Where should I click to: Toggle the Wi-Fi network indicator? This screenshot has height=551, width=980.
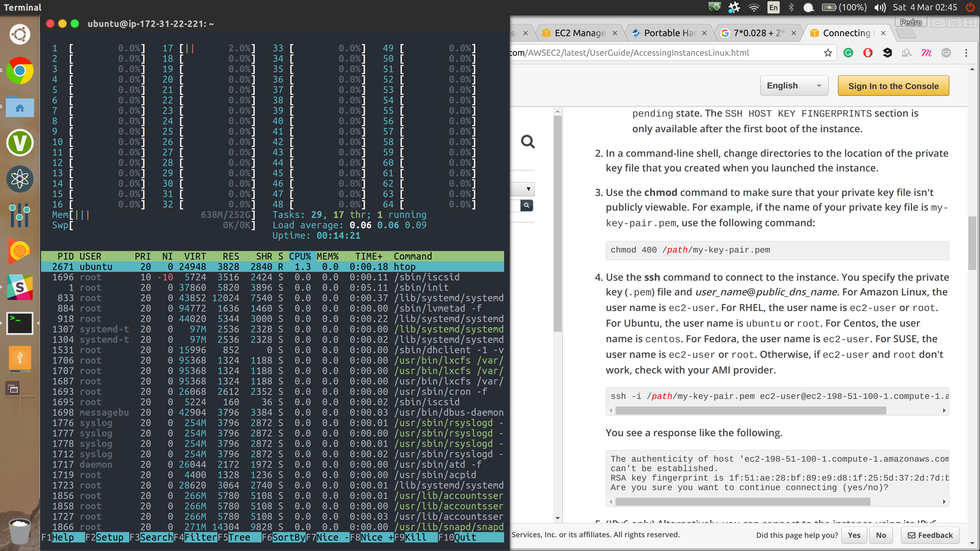click(x=754, y=7)
